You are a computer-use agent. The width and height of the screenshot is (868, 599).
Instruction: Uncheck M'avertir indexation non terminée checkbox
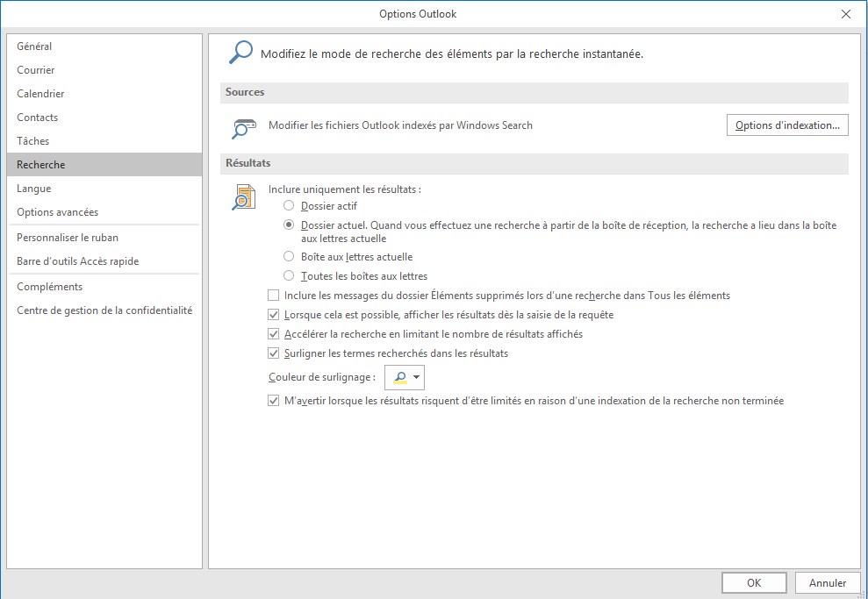pyautogui.click(x=273, y=401)
